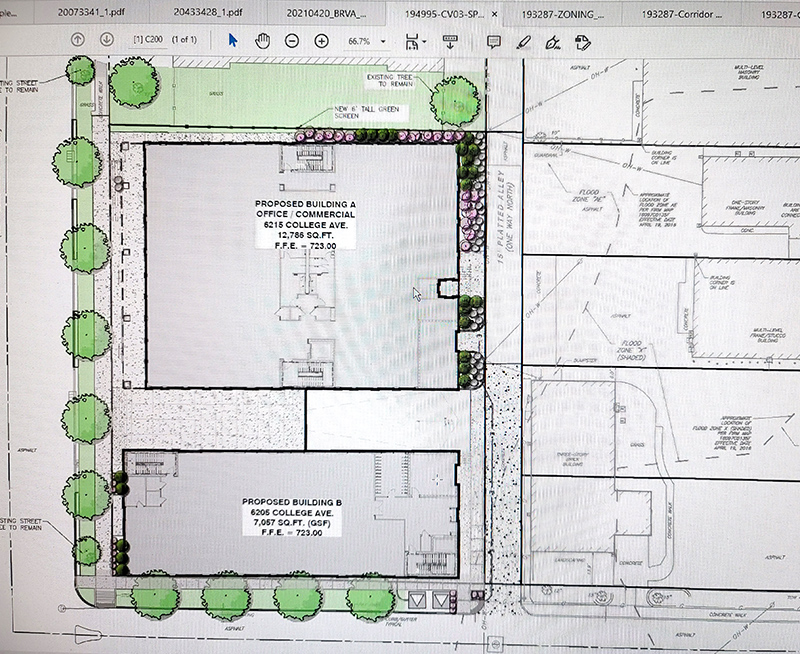Click the '6215 COLLEGE AVE.' address text

click(306, 225)
